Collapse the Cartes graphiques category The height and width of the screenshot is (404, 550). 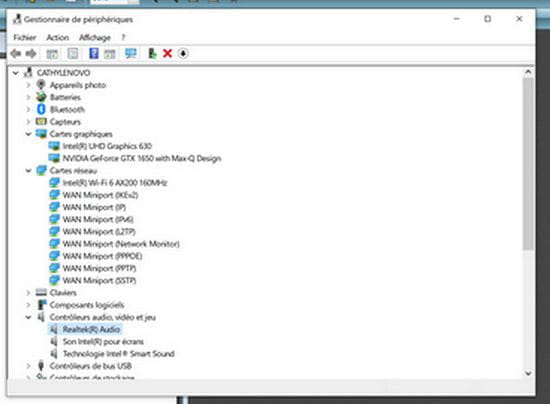click(x=28, y=134)
